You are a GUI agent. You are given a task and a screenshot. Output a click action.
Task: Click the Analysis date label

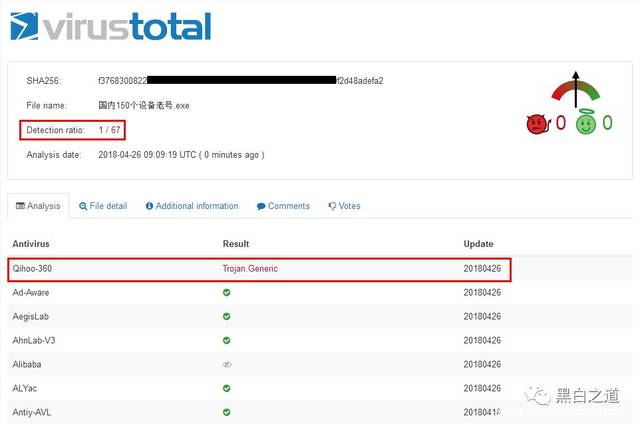click(x=54, y=155)
